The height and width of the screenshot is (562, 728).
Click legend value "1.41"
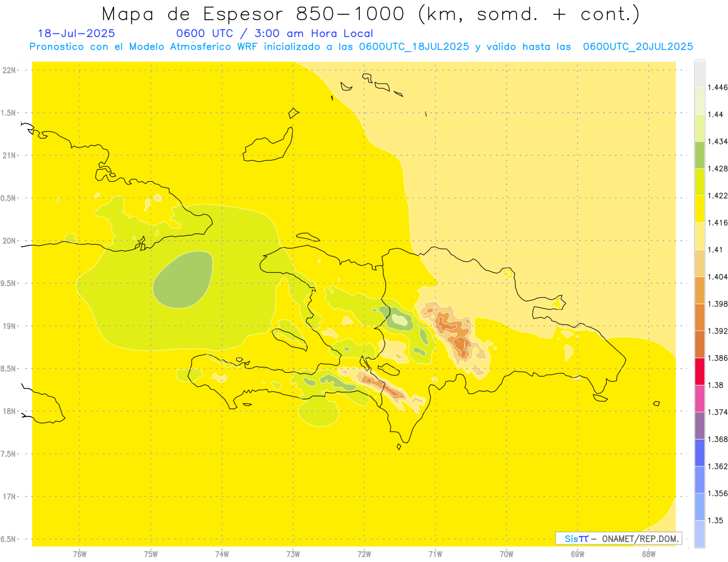pyautogui.click(x=716, y=250)
